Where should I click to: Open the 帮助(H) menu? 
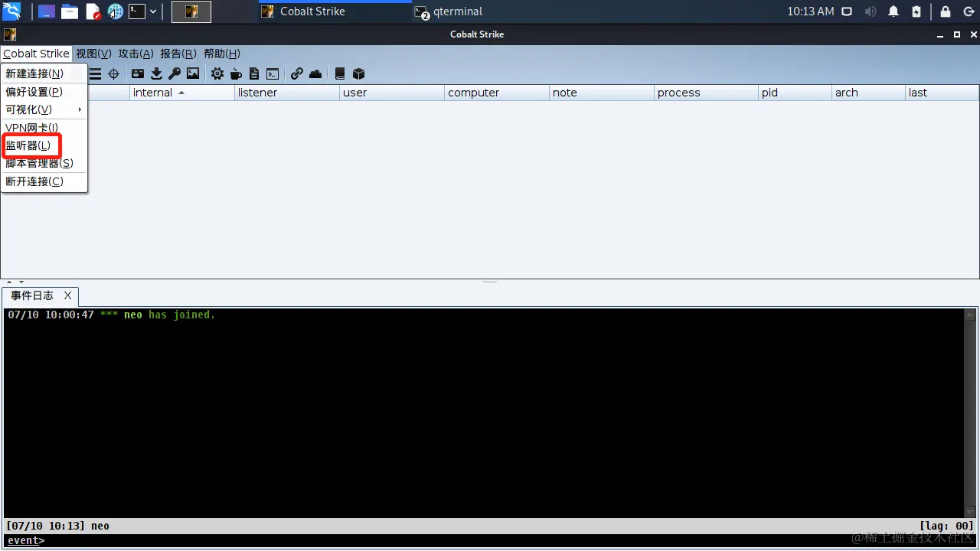221,54
